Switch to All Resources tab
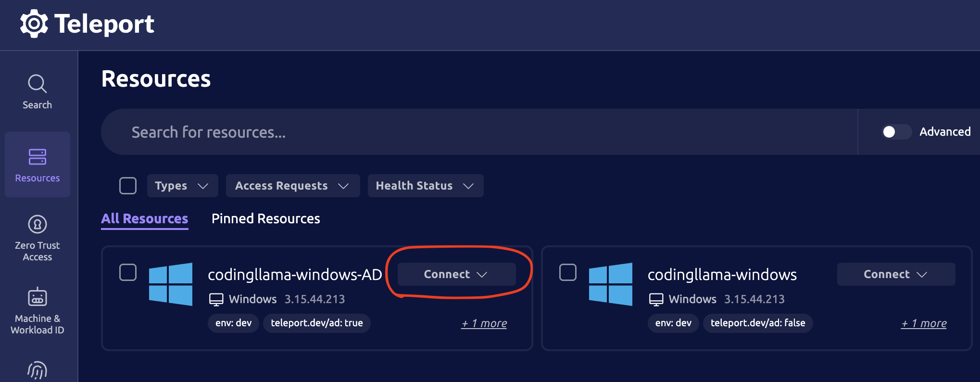Screen dimensions: 980x382 pyautogui.click(x=144, y=219)
